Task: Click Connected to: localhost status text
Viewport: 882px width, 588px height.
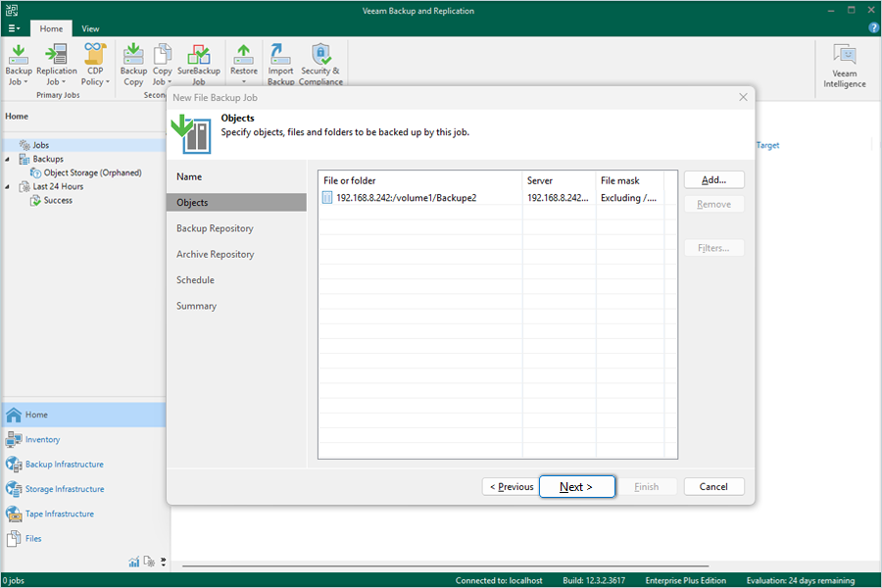Action: (x=499, y=580)
